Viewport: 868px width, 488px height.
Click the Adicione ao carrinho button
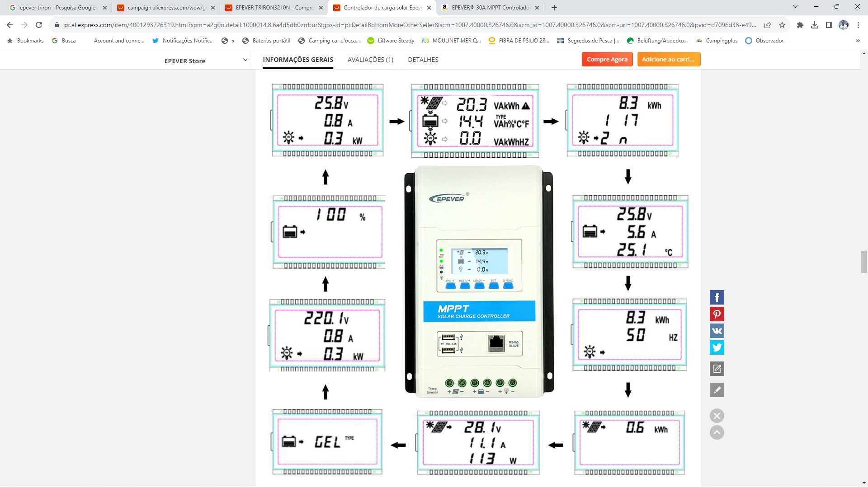click(x=669, y=59)
